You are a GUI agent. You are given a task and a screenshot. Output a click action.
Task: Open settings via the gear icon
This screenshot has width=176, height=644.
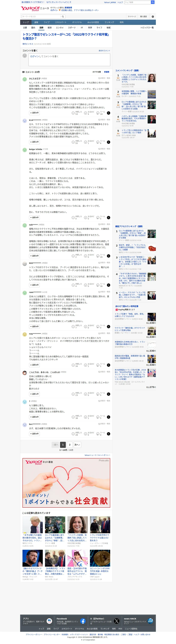[x=153, y=17]
